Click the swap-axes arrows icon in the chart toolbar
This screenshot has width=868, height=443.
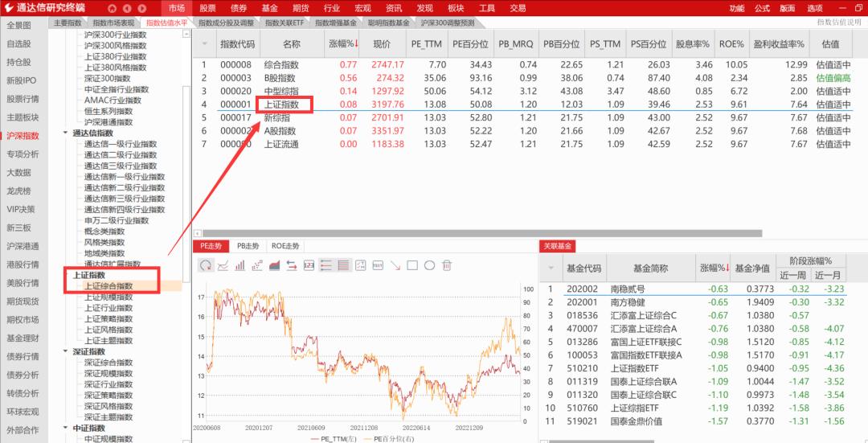pos(292,266)
